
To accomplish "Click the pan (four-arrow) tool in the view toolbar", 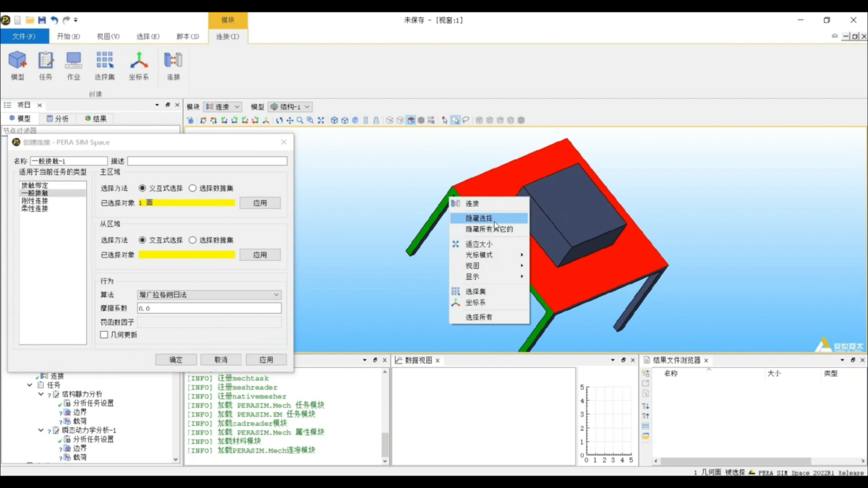I will [x=289, y=120].
